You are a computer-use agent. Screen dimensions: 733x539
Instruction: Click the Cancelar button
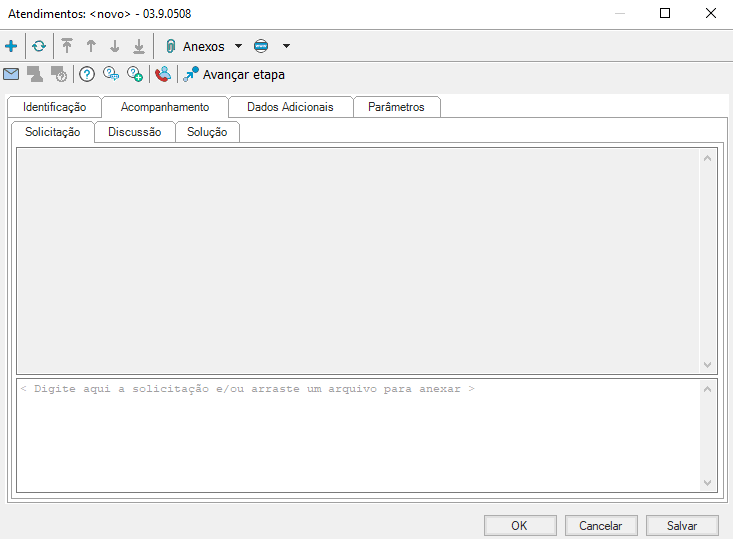click(600, 525)
